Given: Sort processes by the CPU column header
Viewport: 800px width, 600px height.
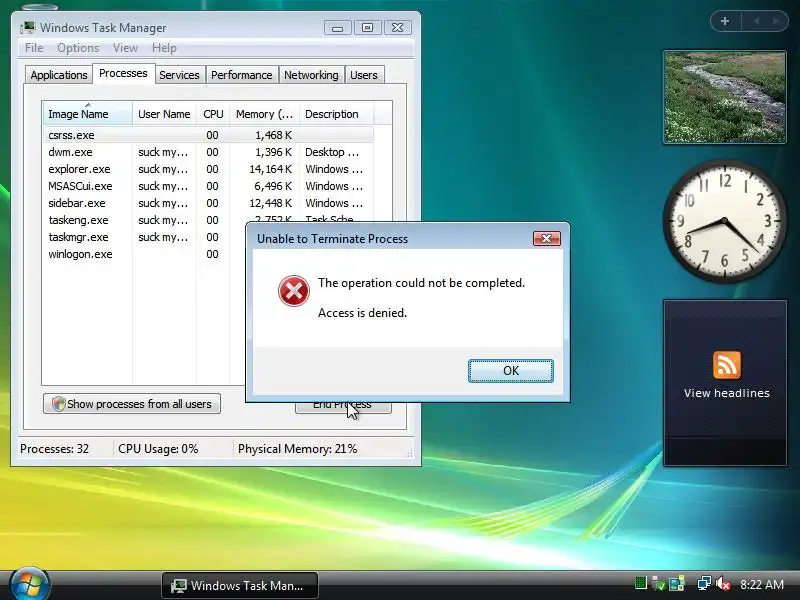Looking at the screenshot, I should [x=213, y=114].
